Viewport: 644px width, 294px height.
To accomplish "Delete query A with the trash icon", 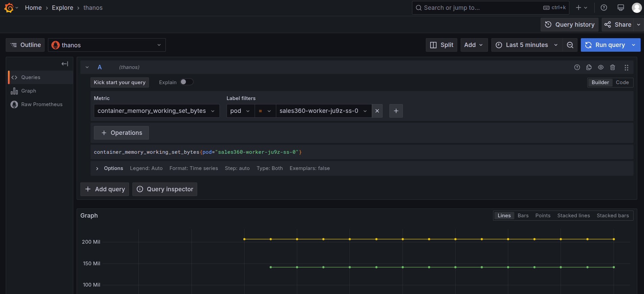I will (613, 67).
